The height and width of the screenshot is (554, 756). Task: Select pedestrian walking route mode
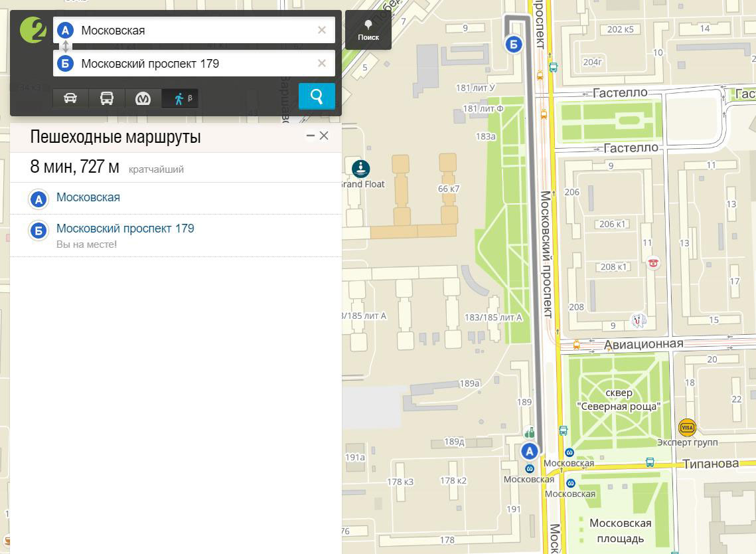(x=180, y=98)
